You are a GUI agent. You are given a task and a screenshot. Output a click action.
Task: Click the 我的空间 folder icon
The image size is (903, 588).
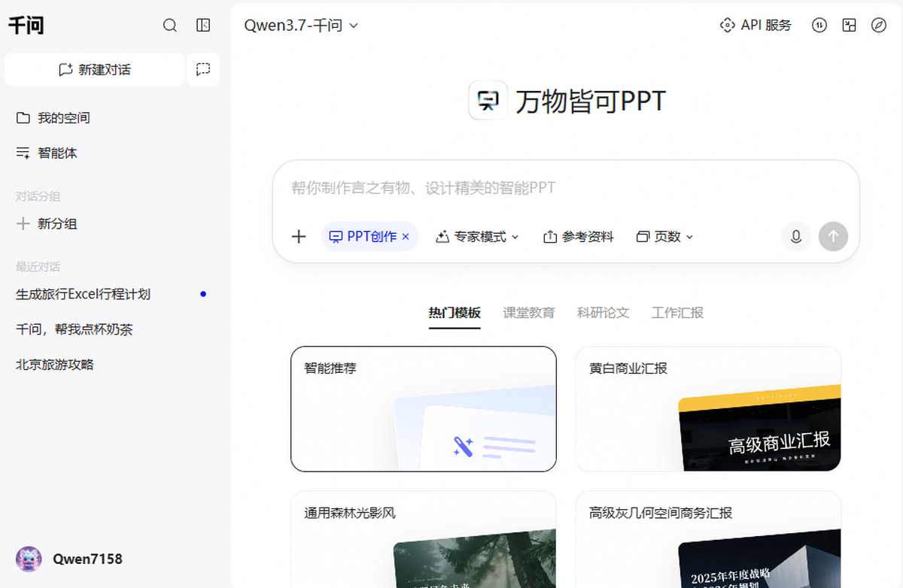23,118
